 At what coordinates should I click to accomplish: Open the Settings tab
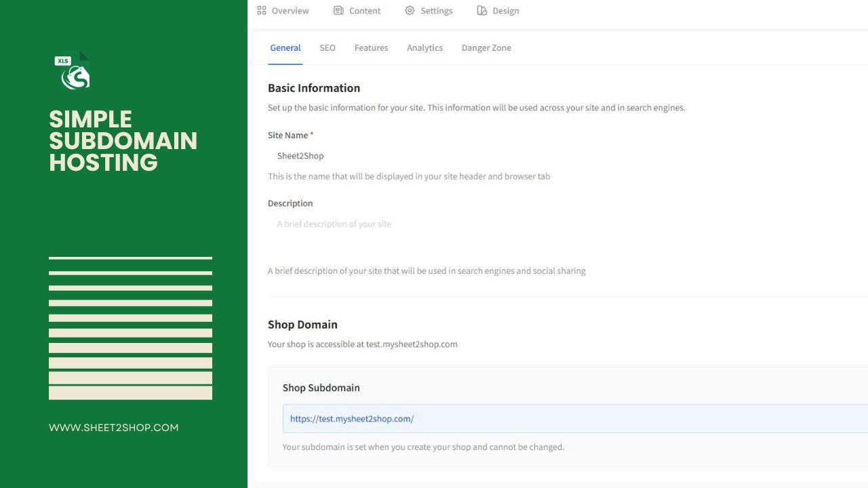click(x=429, y=11)
